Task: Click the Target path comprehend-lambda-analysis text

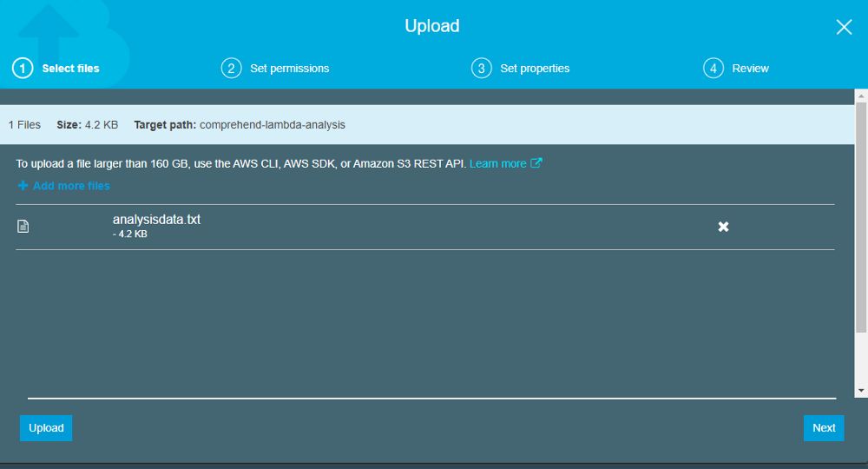Action: [x=240, y=125]
